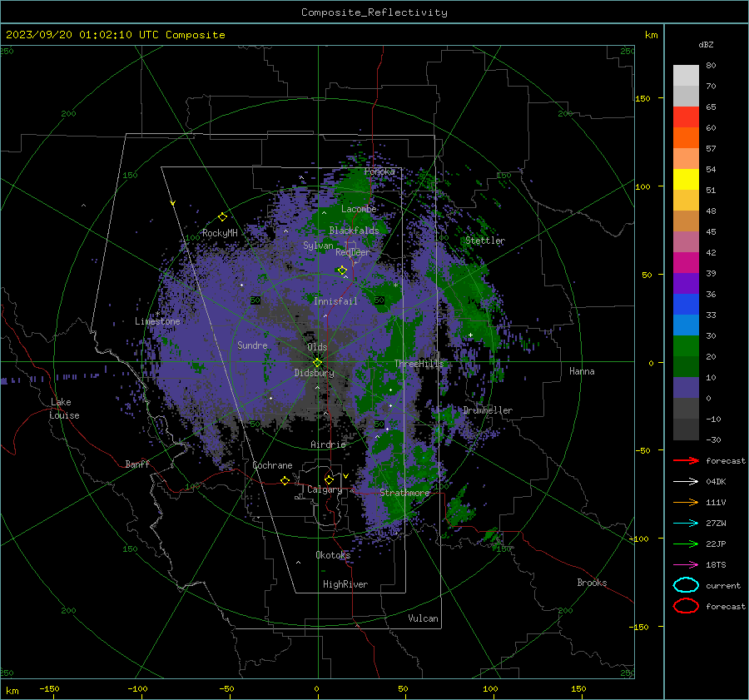Click the Okotoks label

pos(333,554)
